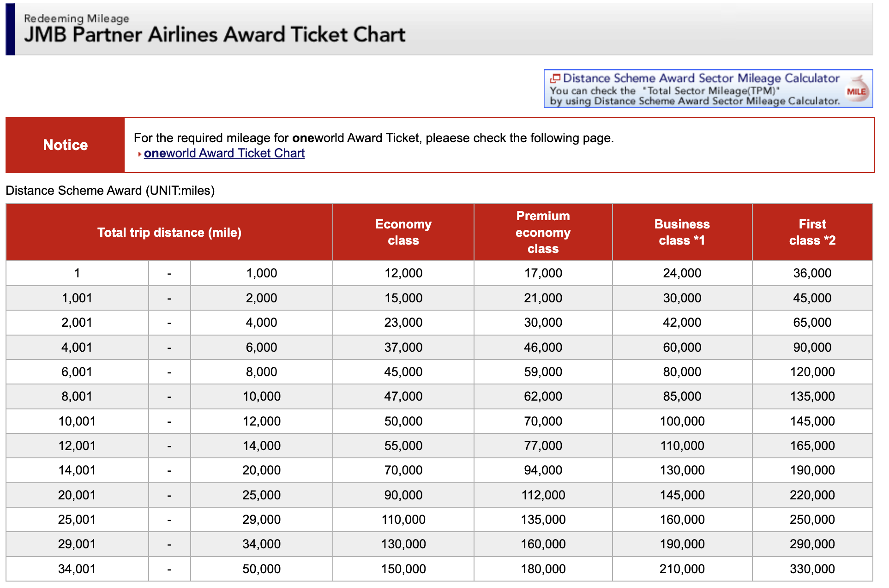
Task: Click the Economy class column header
Action: tap(403, 232)
